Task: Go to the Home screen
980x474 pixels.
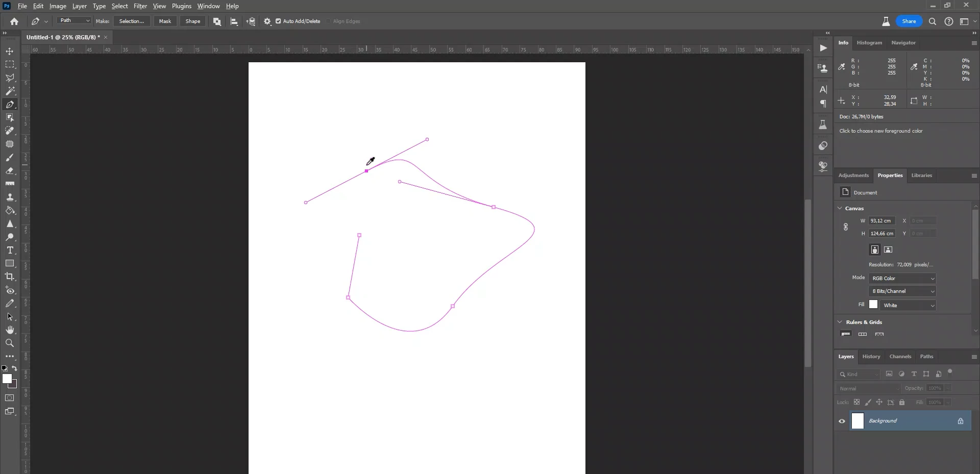Action: 14,21
